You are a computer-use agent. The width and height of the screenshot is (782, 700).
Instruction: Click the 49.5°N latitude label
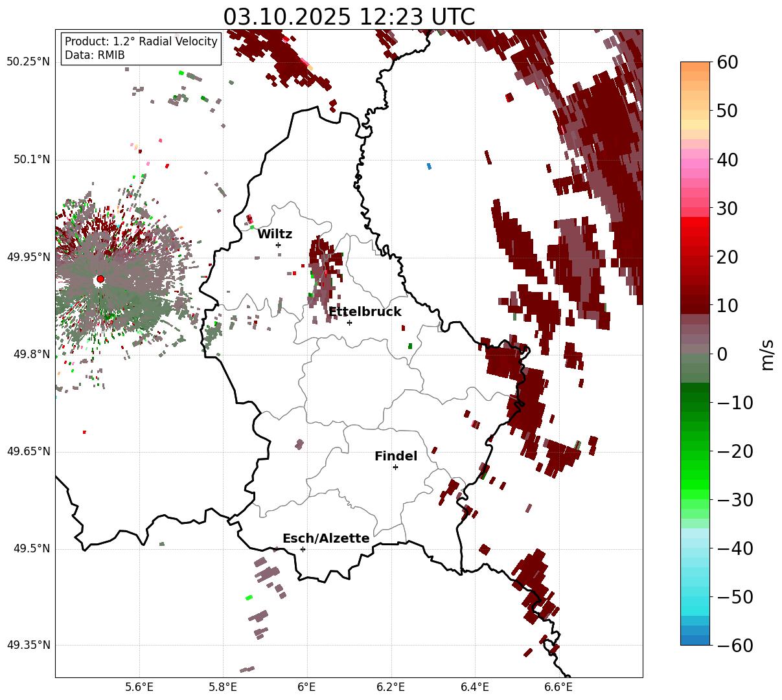tap(31, 549)
